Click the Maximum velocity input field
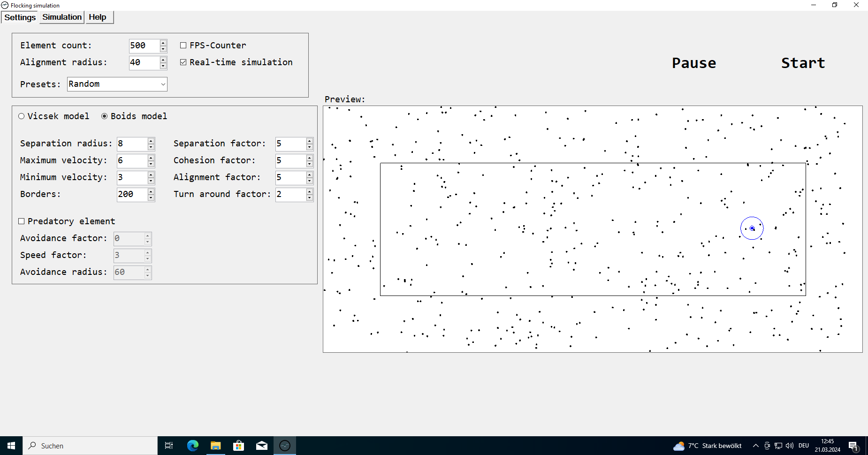This screenshot has height=455, width=868. tap(132, 161)
